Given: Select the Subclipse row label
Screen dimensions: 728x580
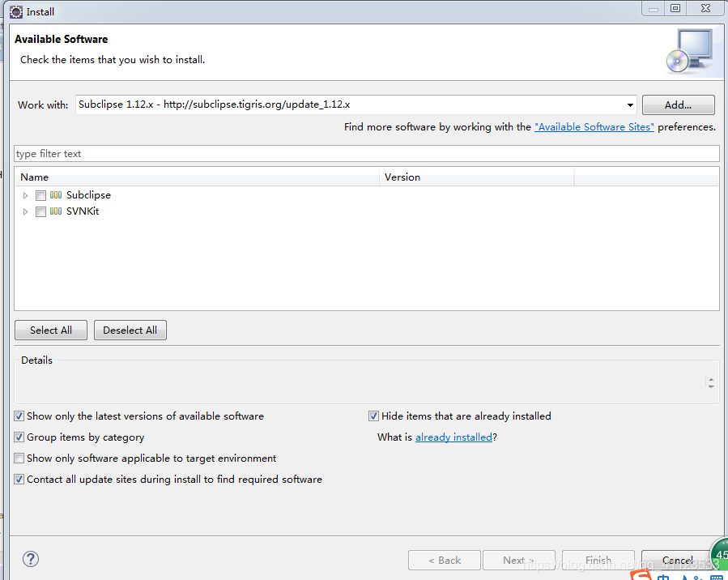Looking at the screenshot, I should 89,195.
